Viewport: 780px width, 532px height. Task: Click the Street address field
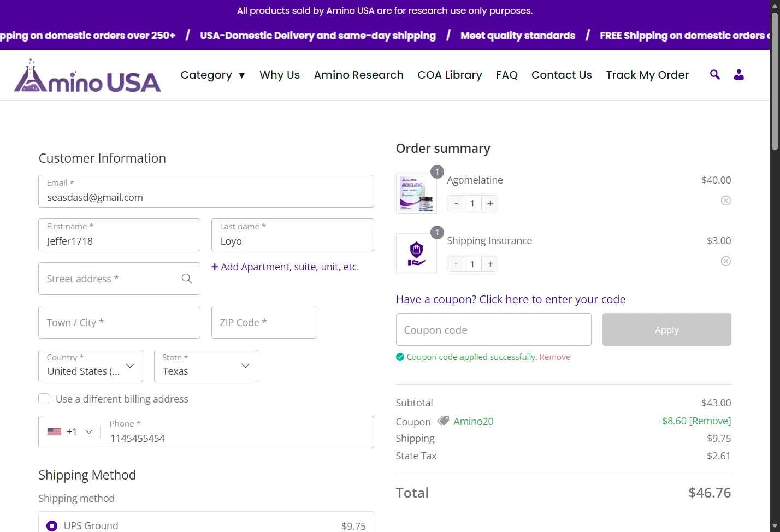pyautogui.click(x=119, y=279)
